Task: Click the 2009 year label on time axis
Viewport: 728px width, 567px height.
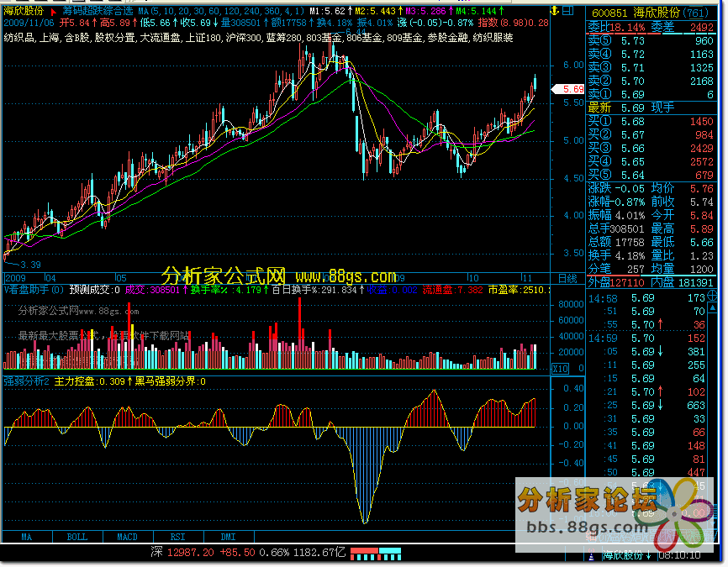Action: point(15,278)
